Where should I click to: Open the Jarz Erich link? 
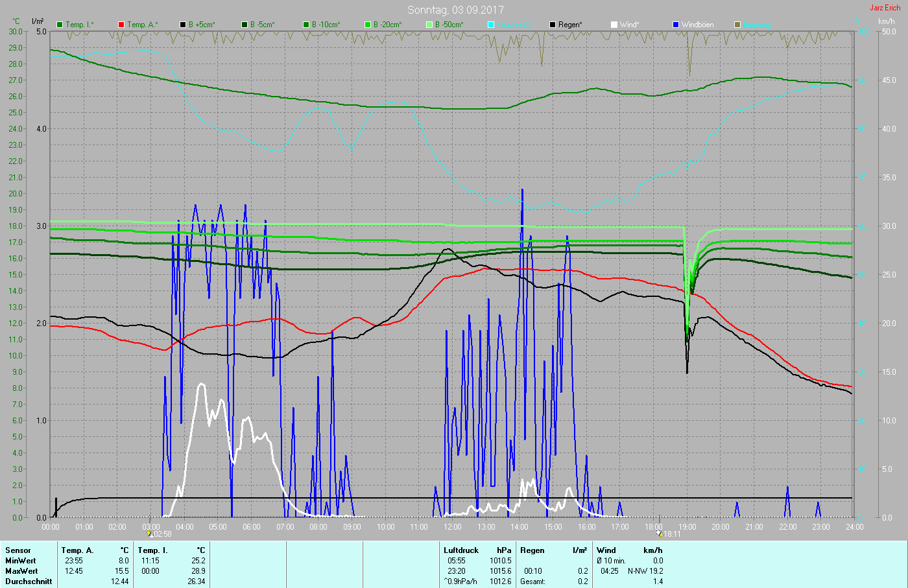pos(885,8)
